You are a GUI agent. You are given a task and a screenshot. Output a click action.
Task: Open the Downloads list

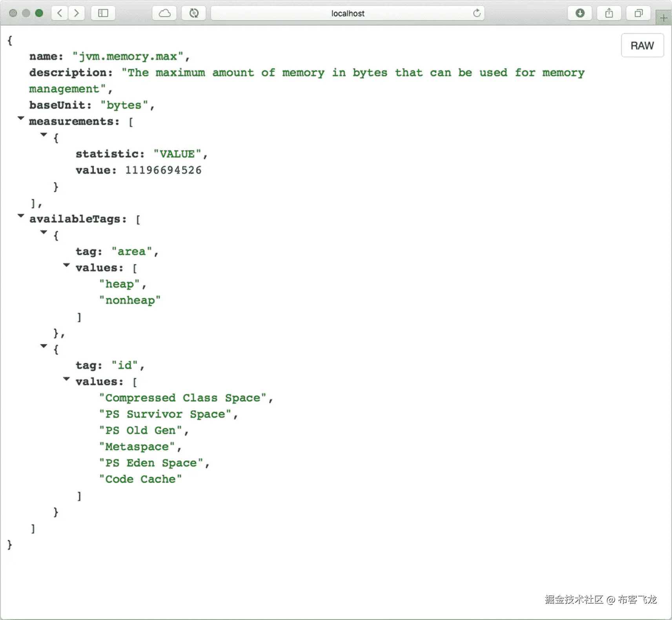tap(579, 13)
